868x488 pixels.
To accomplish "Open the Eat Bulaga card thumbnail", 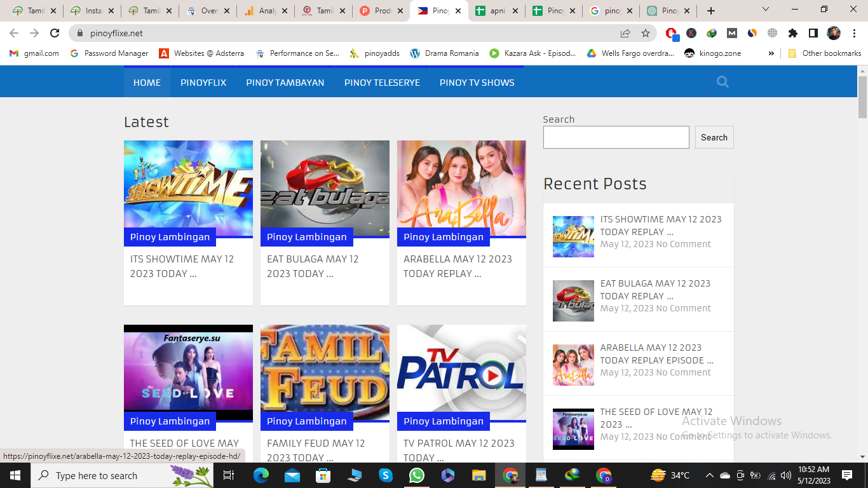I will tap(325, 189).
